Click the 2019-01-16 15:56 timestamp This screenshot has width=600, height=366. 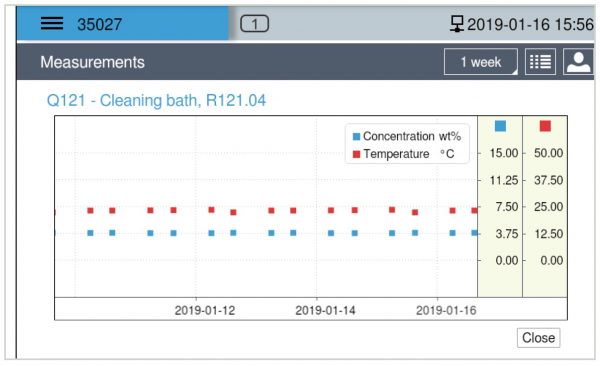530,25
